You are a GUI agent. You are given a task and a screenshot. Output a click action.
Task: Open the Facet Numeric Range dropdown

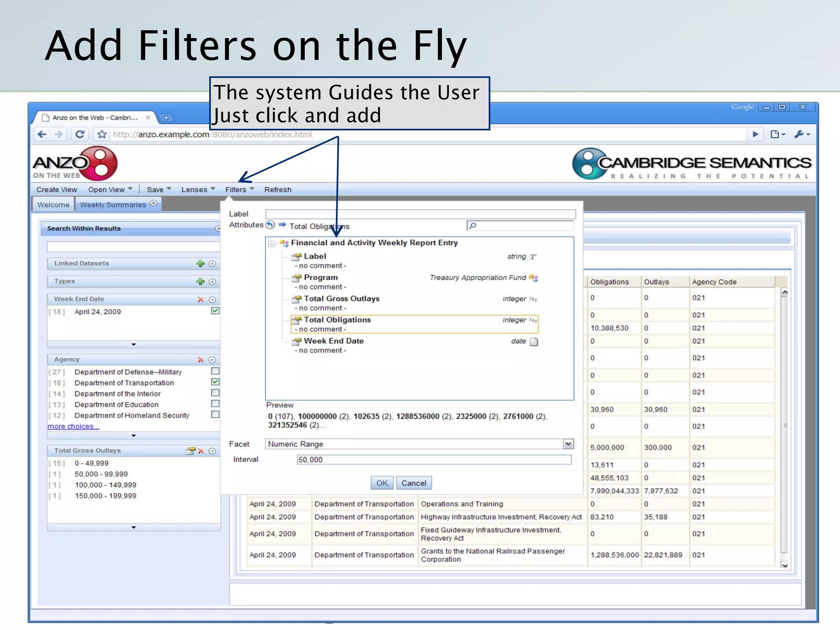click(568, 444)
